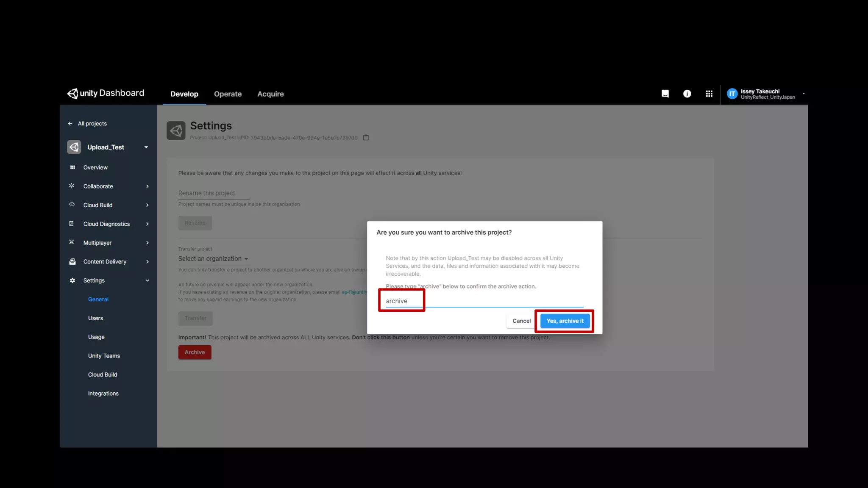This screenshot has width=868, height=488.
Task: Click the info circle icon
Action: pyautogui.click(x=687, y=94)
